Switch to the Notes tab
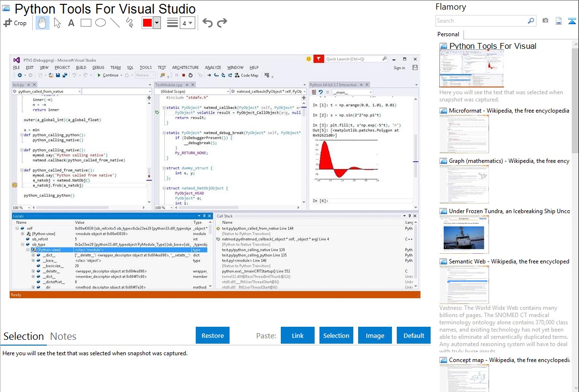 63,336
